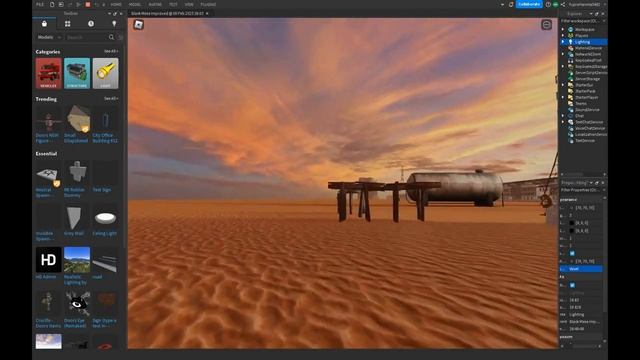Click the Share icon in top bar

pos(563,4)
